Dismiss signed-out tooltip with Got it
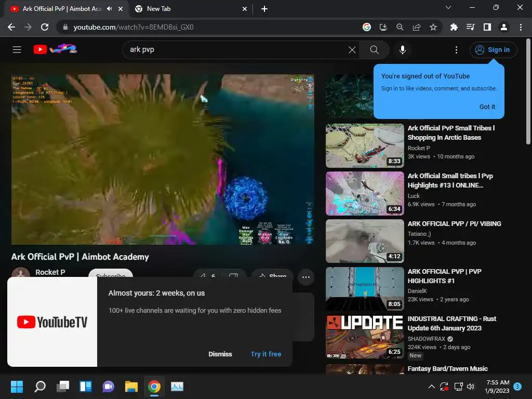The width and height of the screenshot is (532, 399). click(487, 107)
